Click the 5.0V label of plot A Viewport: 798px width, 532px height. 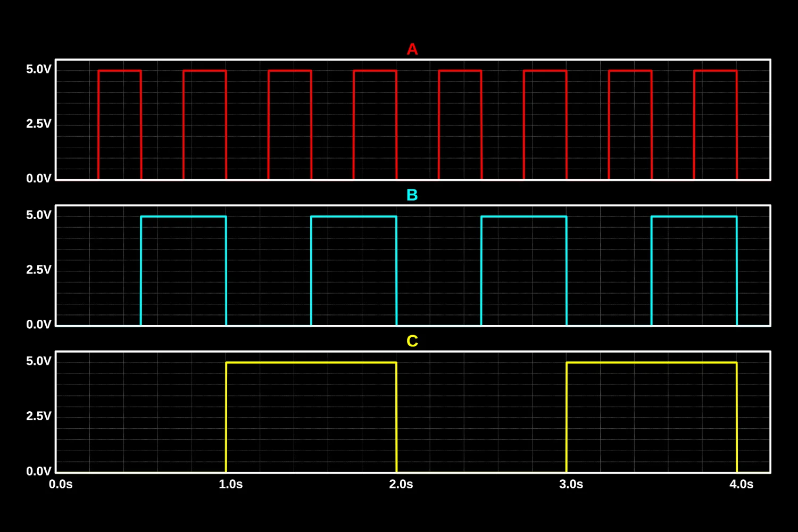pos(39,69)
